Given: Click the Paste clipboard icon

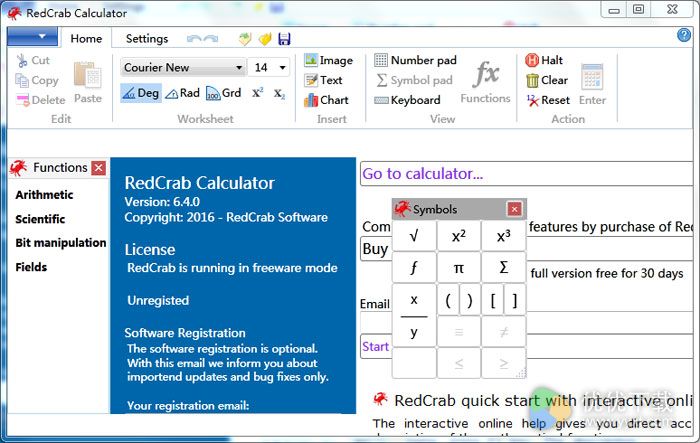Looking at the screenshot, I should [88, 74].
